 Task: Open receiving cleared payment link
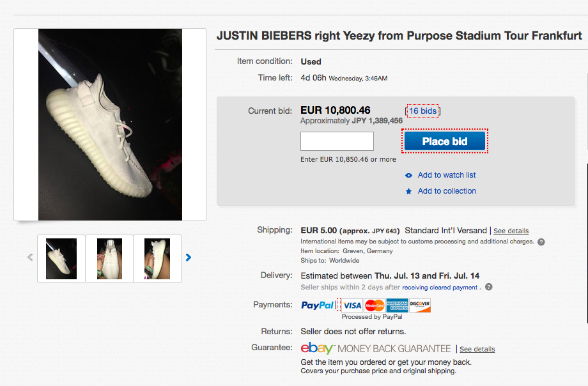coord(440,288)
